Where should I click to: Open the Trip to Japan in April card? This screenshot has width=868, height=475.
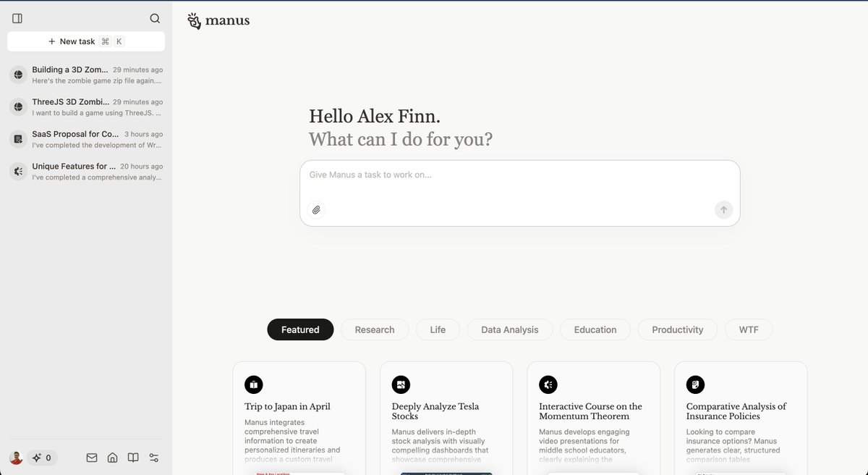pyautogui.click(x=299, y=419)
